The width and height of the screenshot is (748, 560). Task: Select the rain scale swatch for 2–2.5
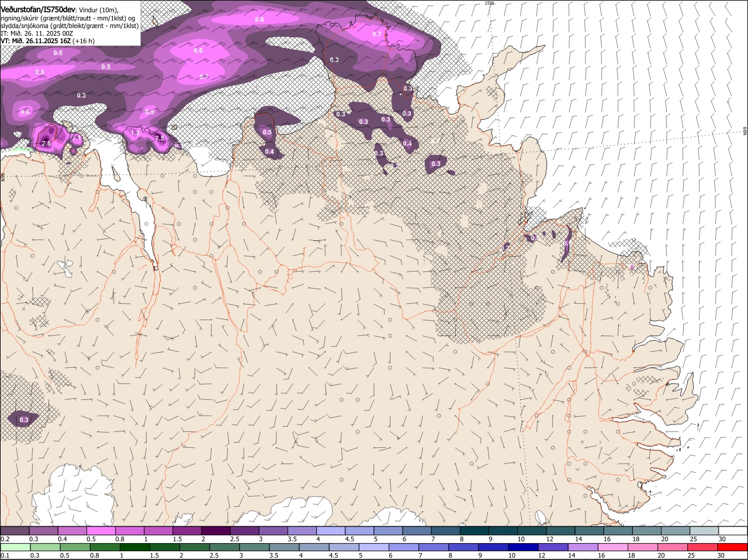(195, 547)
